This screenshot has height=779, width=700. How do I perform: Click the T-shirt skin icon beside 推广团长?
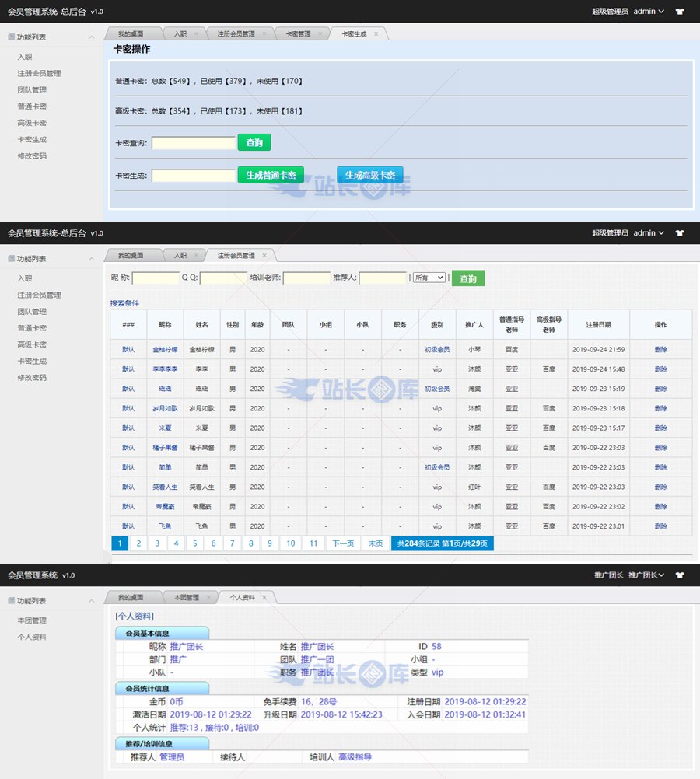click(x=680, y=575)
